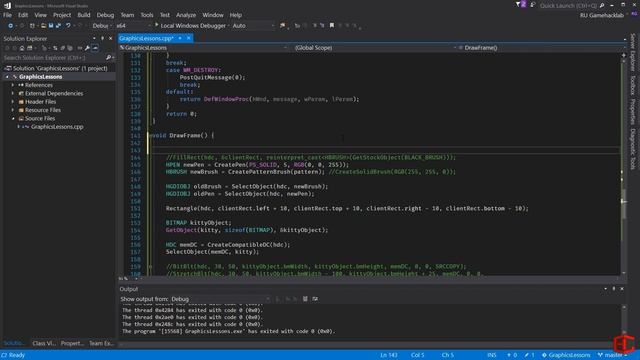Toggle word wrap in the Output window
The width and height of the screenshot is (640, 360).
[315, 299]
